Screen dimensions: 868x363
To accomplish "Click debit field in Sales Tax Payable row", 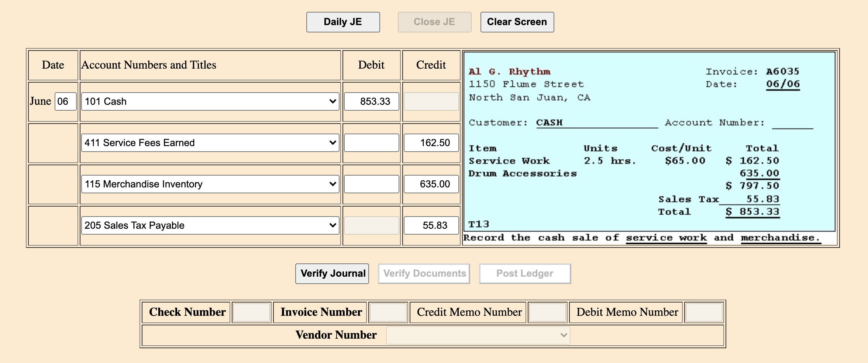I will 372,225.
